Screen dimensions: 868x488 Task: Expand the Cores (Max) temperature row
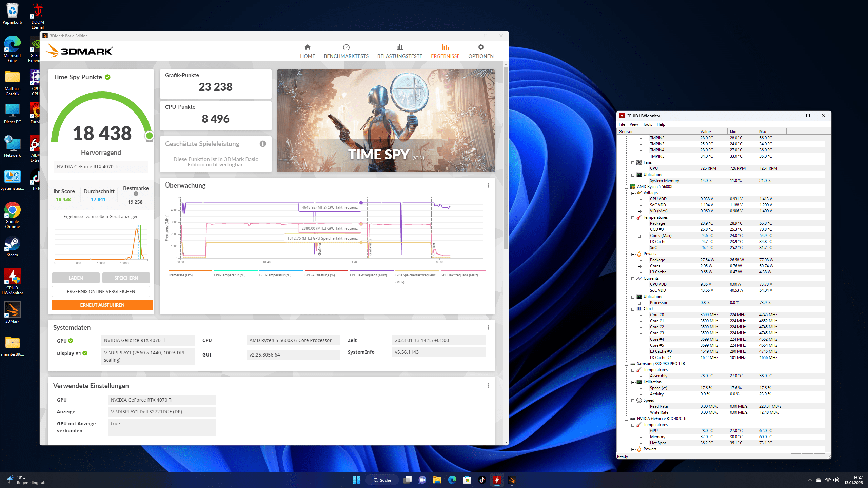(x=639, y=236)
